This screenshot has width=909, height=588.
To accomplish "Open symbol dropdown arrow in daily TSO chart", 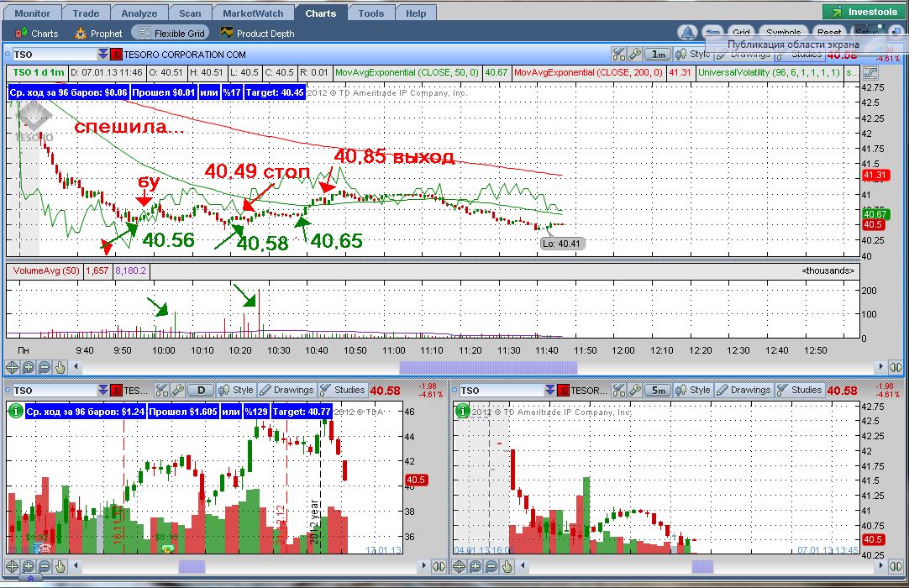I will tap(102, 391).
